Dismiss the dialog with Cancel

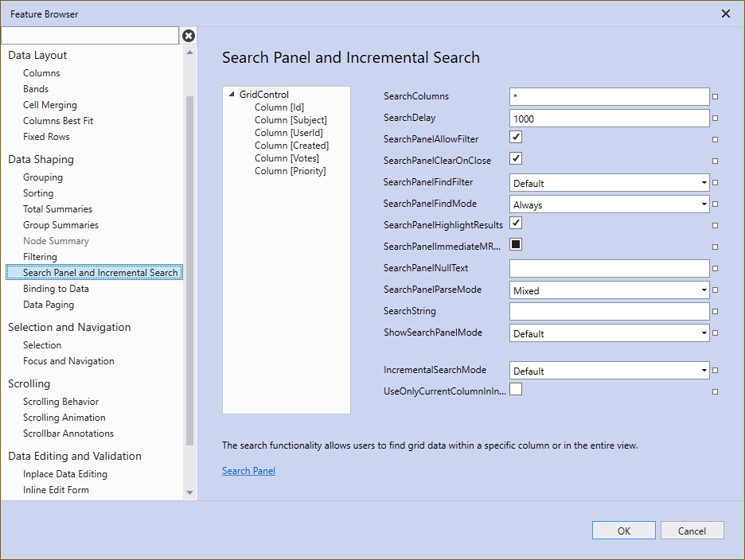pyautogui.click(x=692, y=530)
